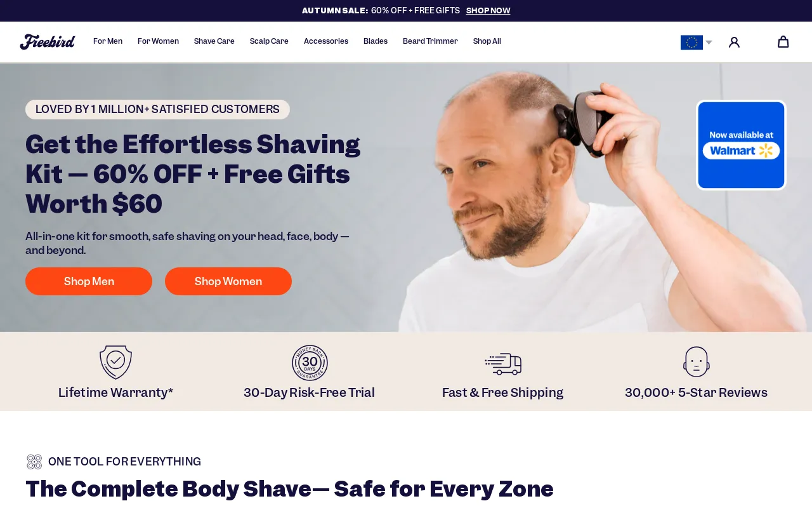
Task: Open the shopping bag cart icon
Action: click(x=783, y=42)
